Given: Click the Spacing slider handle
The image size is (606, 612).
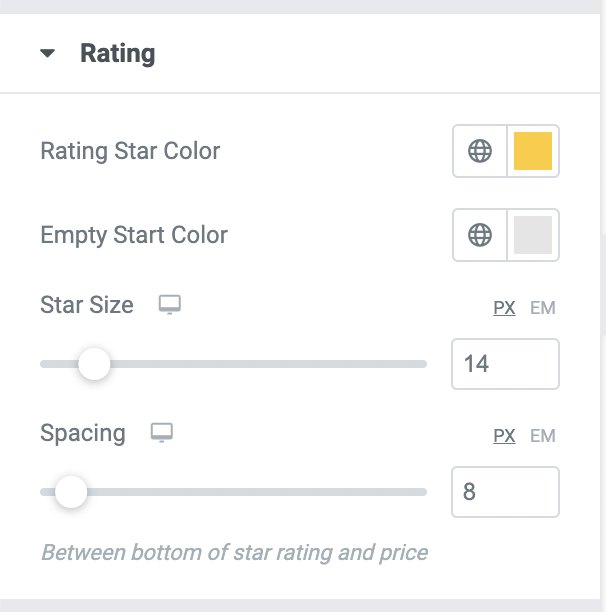Looking at the screenshot, I should click(x=71, y=492).
